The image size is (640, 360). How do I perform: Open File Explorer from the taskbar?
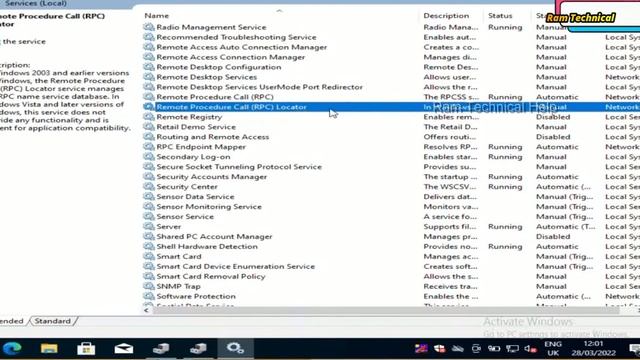(49, 348)
